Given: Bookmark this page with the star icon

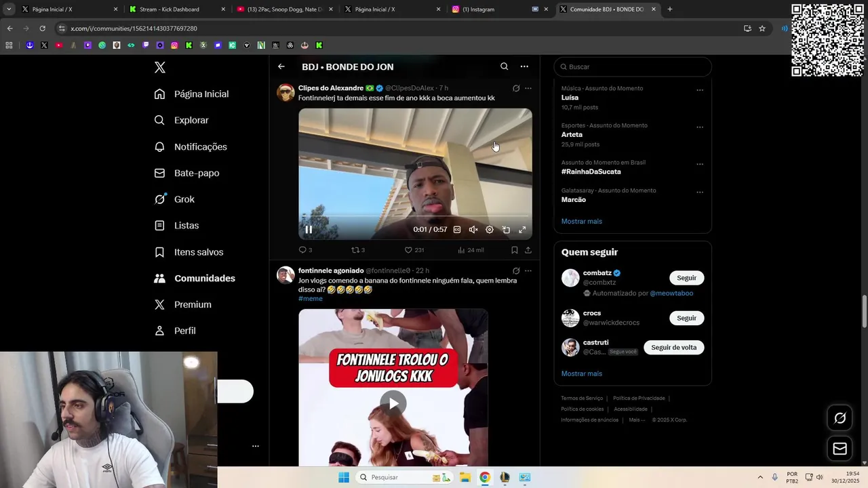Looking at the screenshot, I should [x=762, y=28].
